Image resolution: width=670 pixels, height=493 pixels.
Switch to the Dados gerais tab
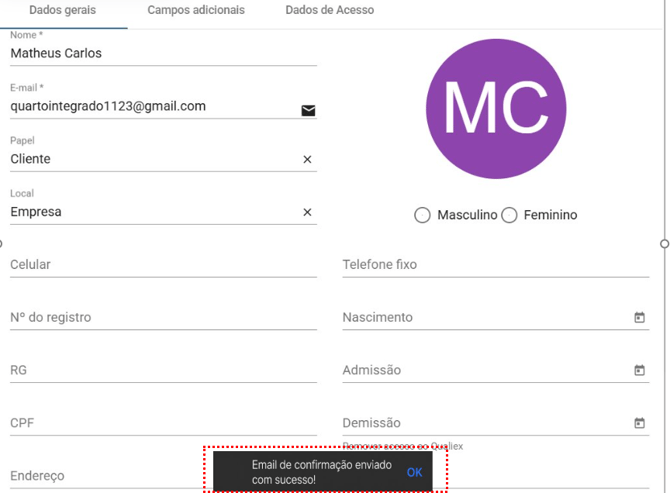(x=63, y=11)
